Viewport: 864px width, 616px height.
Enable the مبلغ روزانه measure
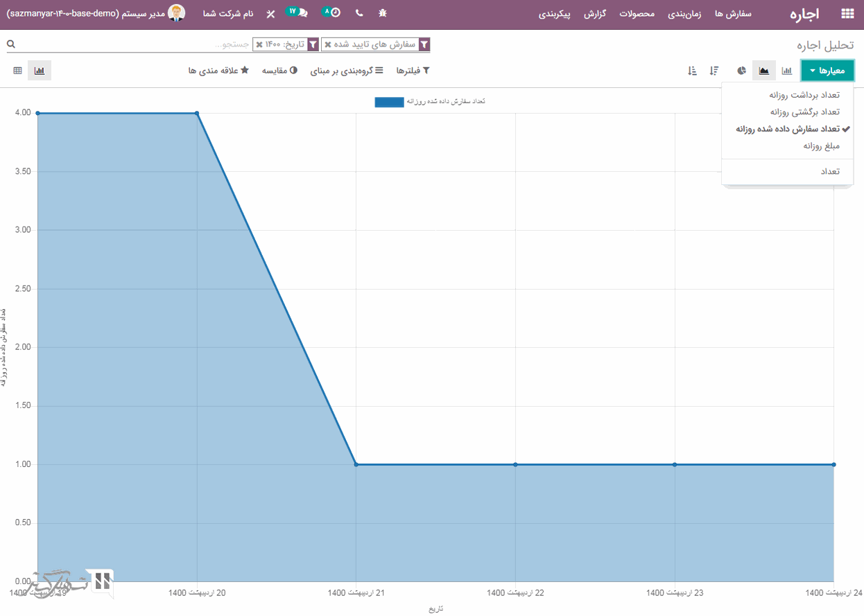[x=821, y=146]
